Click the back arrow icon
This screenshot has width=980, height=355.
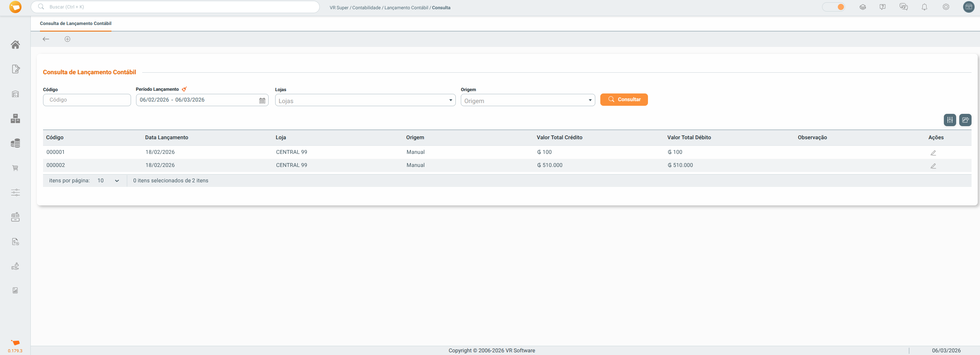46,39
